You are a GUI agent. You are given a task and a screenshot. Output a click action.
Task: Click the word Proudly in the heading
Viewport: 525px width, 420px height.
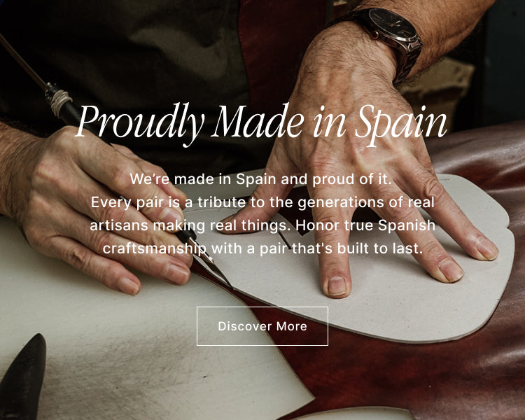click(139, 125)
